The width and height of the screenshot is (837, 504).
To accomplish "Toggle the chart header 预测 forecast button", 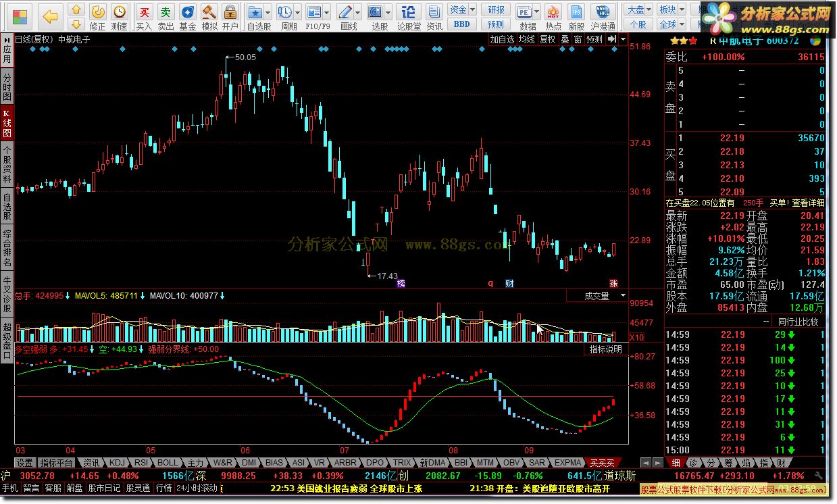I will (594, 39).
